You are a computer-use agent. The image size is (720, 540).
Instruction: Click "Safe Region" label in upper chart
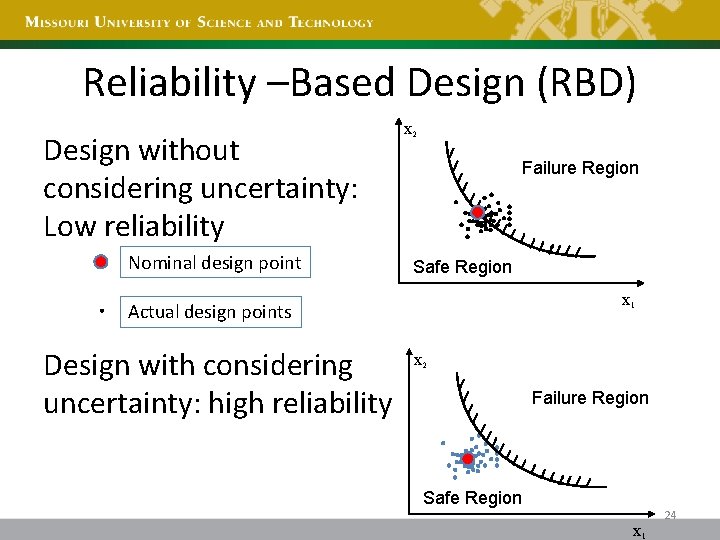[x=462, y=267]
